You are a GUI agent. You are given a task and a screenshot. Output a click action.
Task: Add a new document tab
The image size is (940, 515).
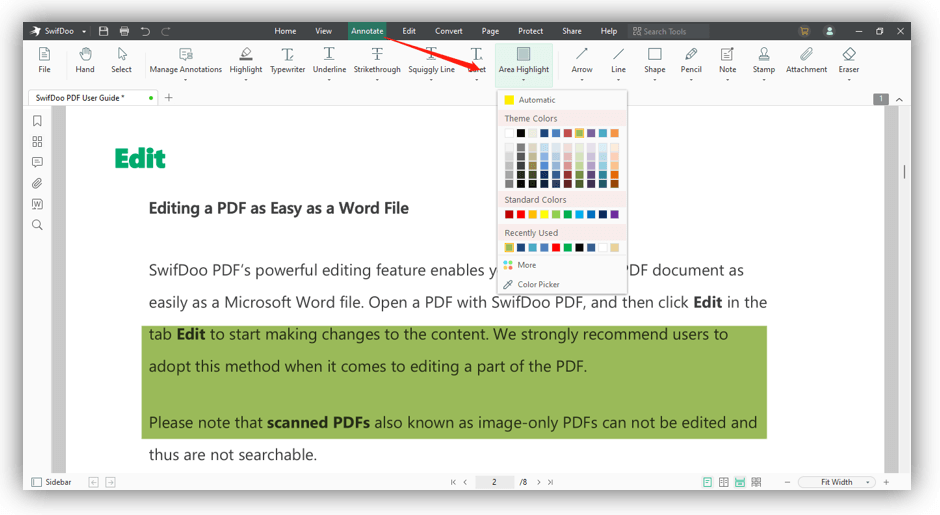click(x=169, y=98)
